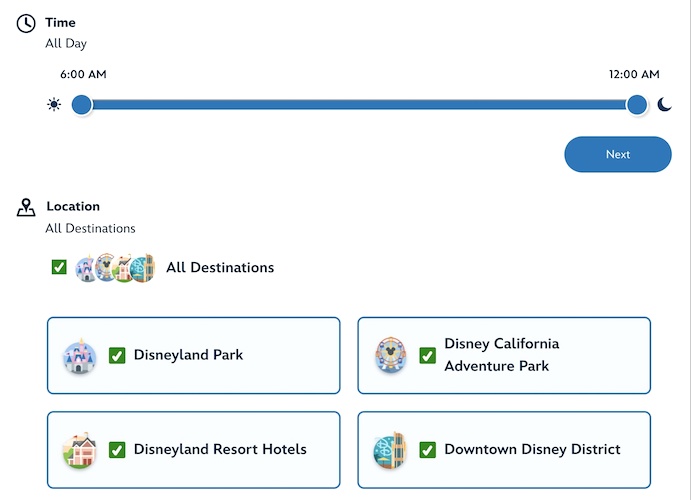Image resolution: width=691 pixels, height=500 pixels.
Task: Toggle Disney California Adventure Park checkbox
Action: [x=428, y=355]
